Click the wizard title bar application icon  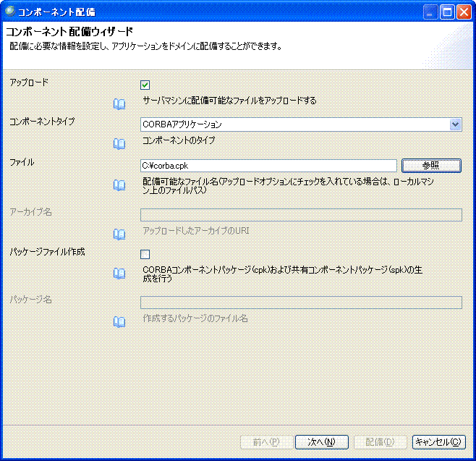click(10, 12)
